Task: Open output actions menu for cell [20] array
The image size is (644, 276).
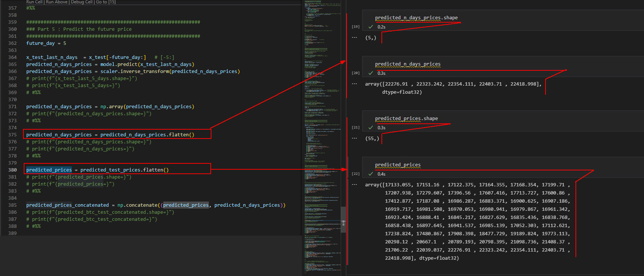Action: point(354,84)
